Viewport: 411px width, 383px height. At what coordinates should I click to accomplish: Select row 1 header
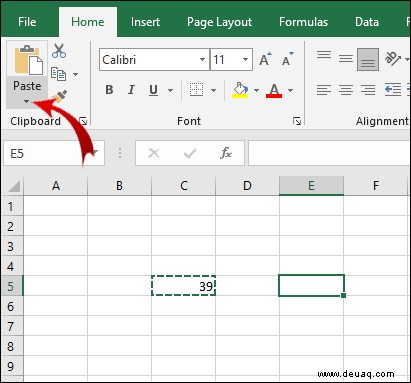click(13, 206)
